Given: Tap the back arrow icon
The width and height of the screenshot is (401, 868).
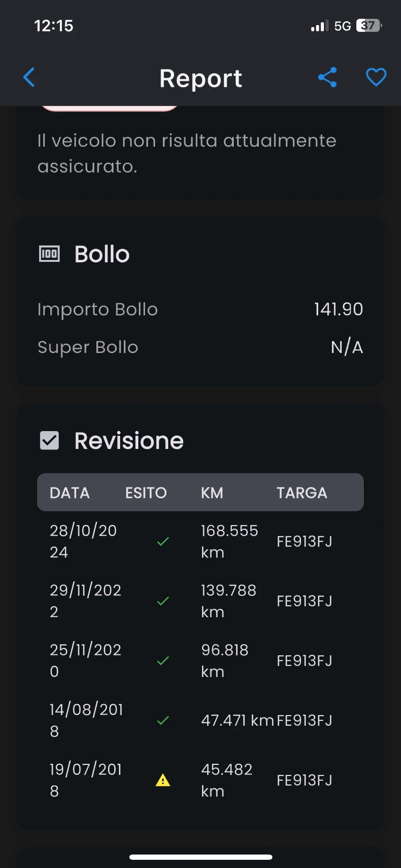Looking at the screenshot, I should pyautogui.click(x=29, y=77).
